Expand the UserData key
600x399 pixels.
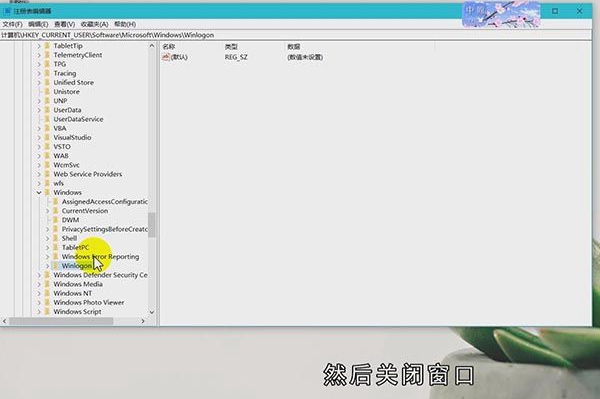pos(39,110)
